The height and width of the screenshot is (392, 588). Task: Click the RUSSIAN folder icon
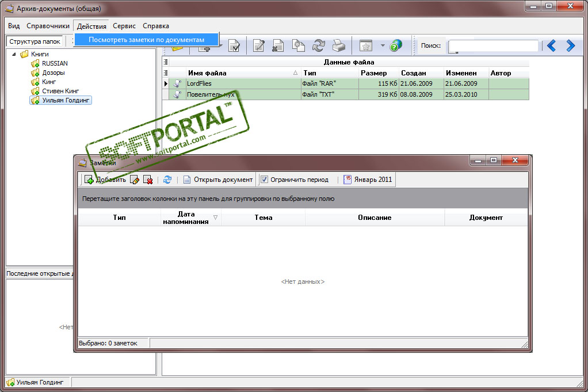35,63
